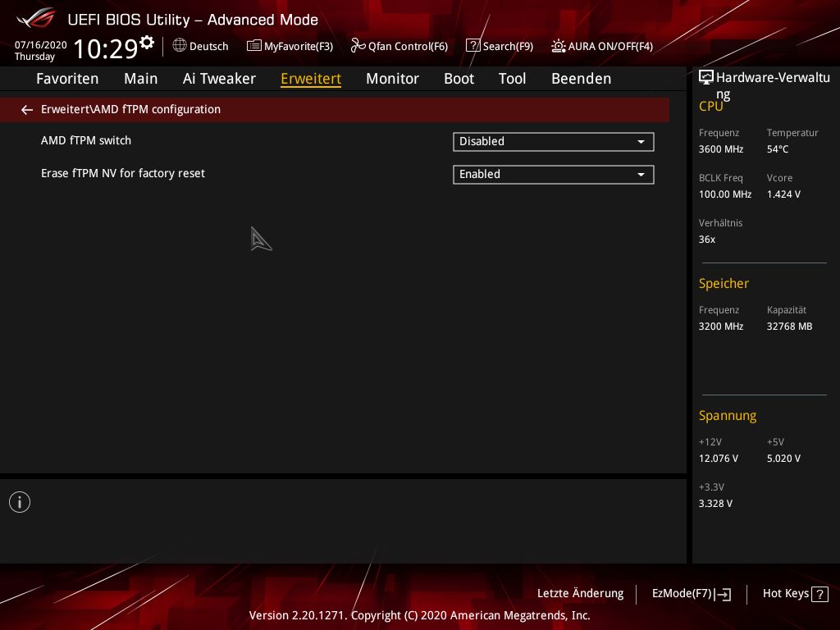Switch to the Beenden tab
Screen dimensions: 840x630
pos(582,79)
